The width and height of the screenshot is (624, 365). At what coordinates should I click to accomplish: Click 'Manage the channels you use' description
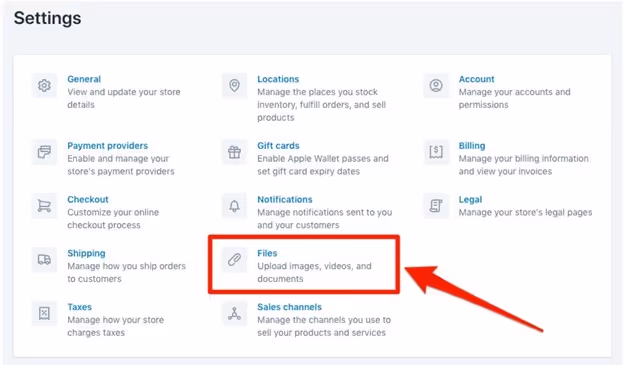pyautogui.click(x=324, y=326)
